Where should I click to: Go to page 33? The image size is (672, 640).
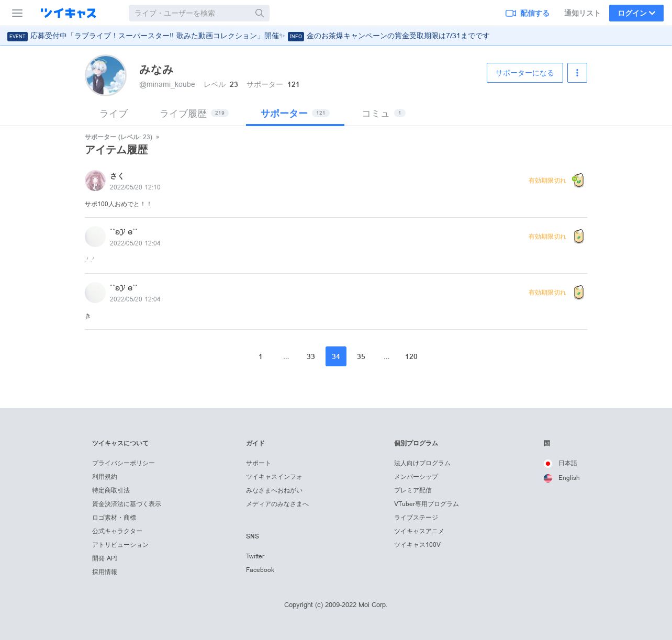coord(311,356)
